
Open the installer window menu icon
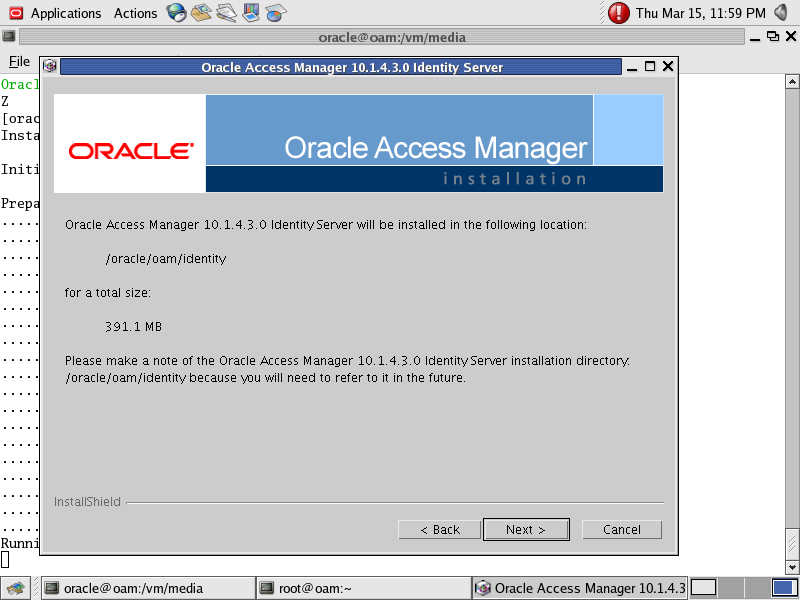[x=49, y=66]
